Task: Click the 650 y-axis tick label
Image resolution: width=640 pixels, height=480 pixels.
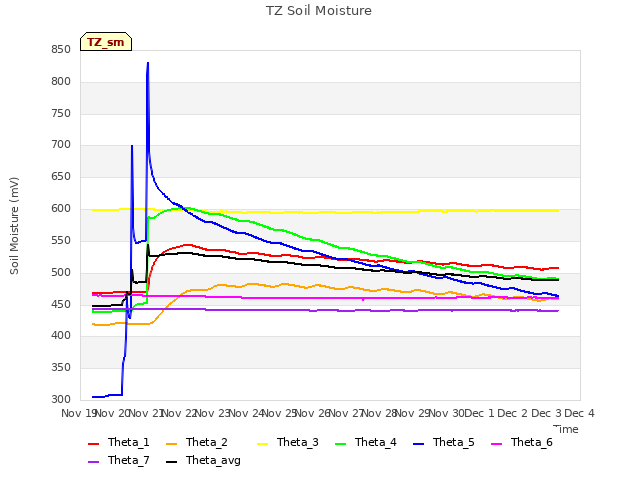Action: pyautogui.click(x=61, y=177)
